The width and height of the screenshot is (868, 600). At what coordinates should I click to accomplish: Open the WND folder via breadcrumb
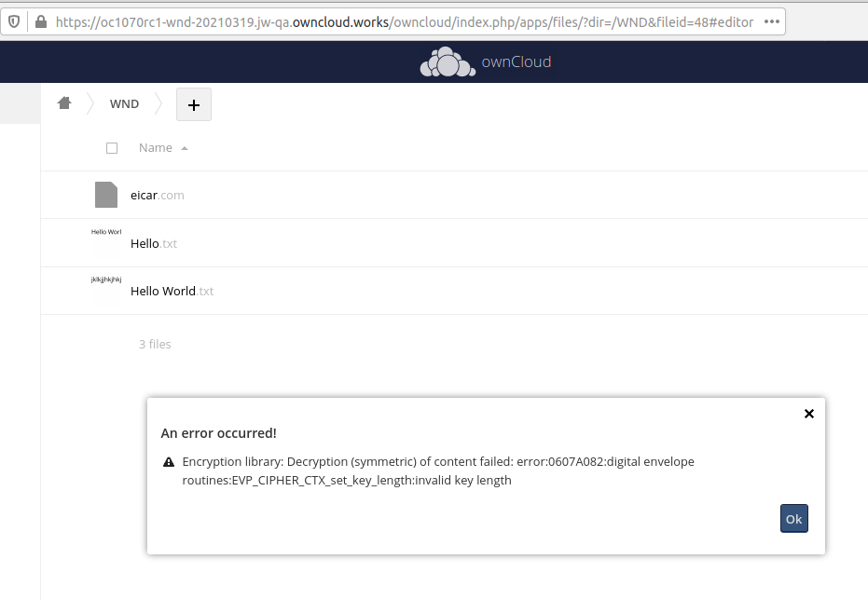124,103
